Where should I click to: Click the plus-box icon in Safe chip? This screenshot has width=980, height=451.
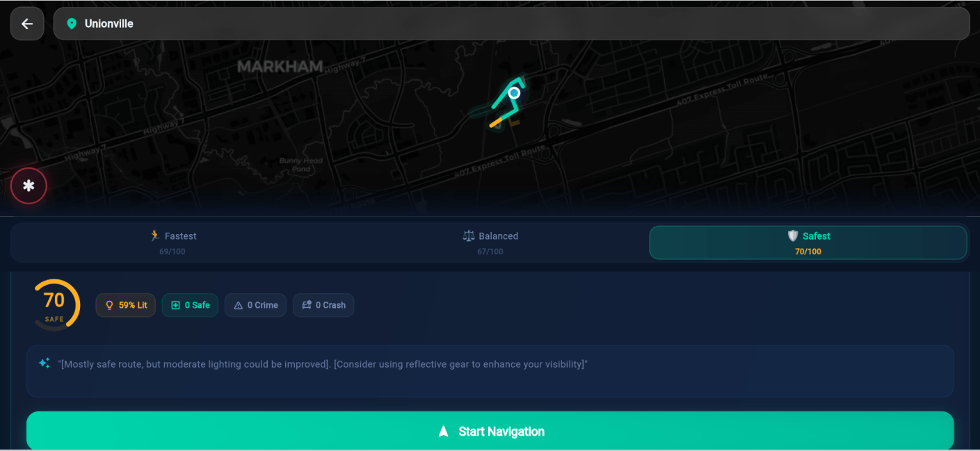tap(175, 305)
